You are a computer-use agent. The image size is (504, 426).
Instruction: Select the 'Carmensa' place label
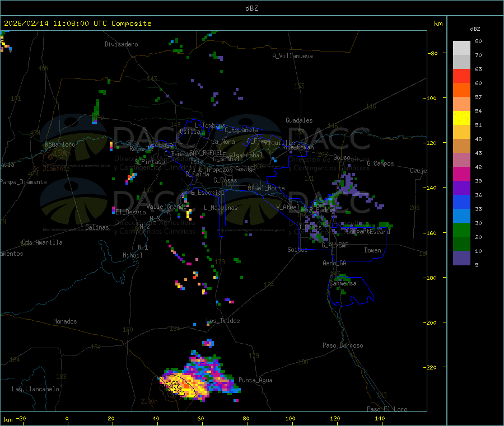(343, 283)
